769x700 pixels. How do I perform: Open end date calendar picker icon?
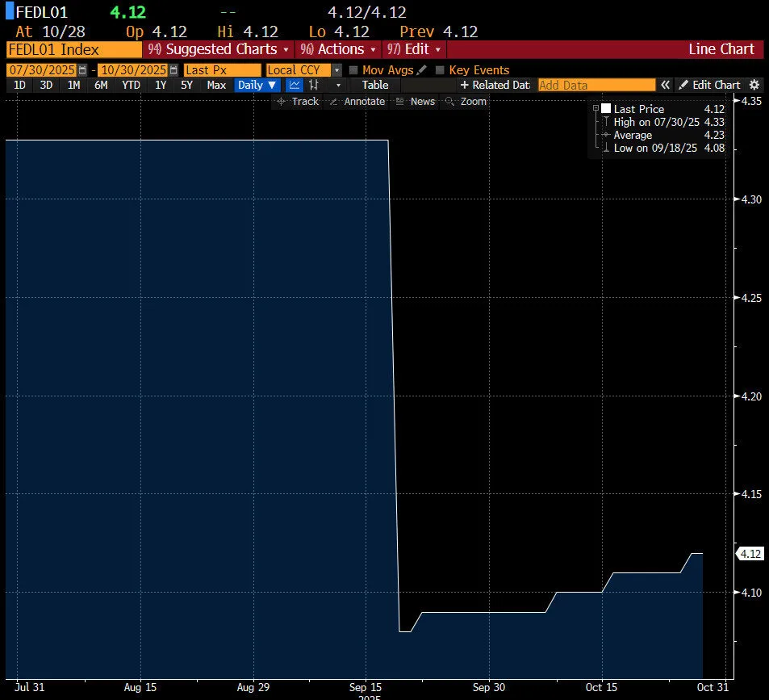[173, 70]
